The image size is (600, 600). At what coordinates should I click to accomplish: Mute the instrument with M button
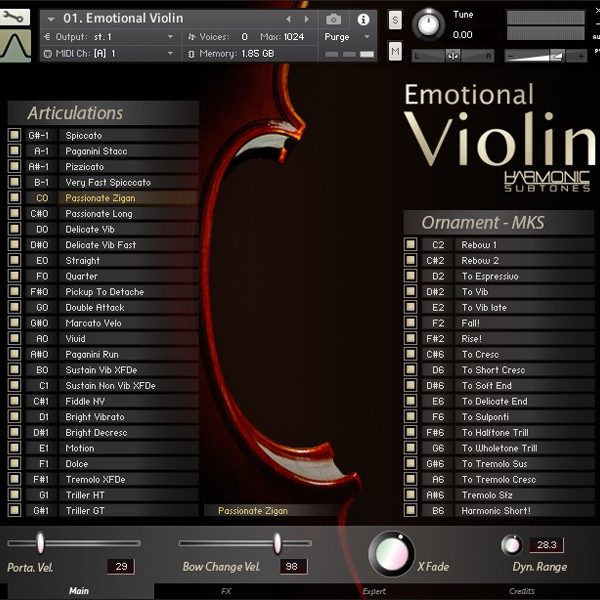[395, 51]
